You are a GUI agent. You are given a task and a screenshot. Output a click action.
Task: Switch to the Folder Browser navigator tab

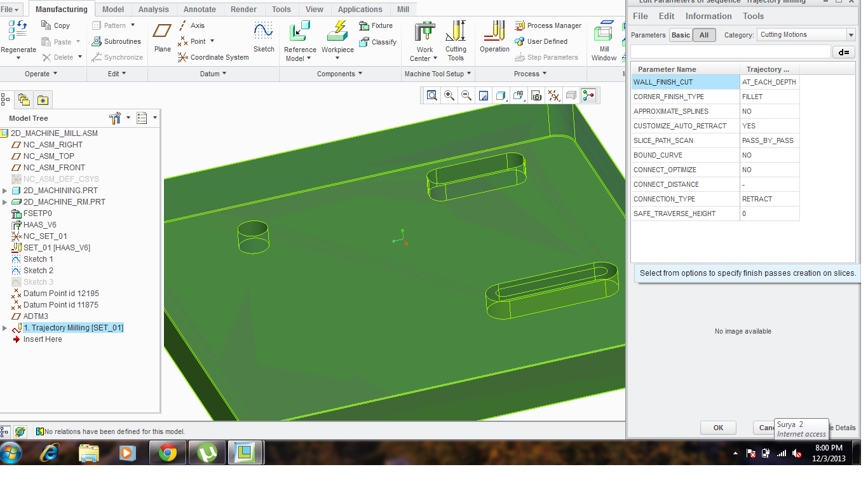point(24,99)
